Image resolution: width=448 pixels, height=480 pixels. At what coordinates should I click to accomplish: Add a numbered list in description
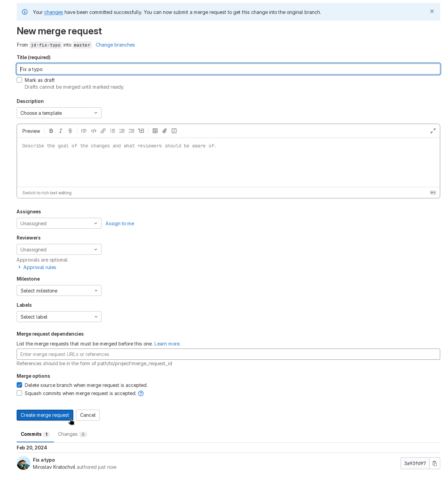[x=122, y=131]
